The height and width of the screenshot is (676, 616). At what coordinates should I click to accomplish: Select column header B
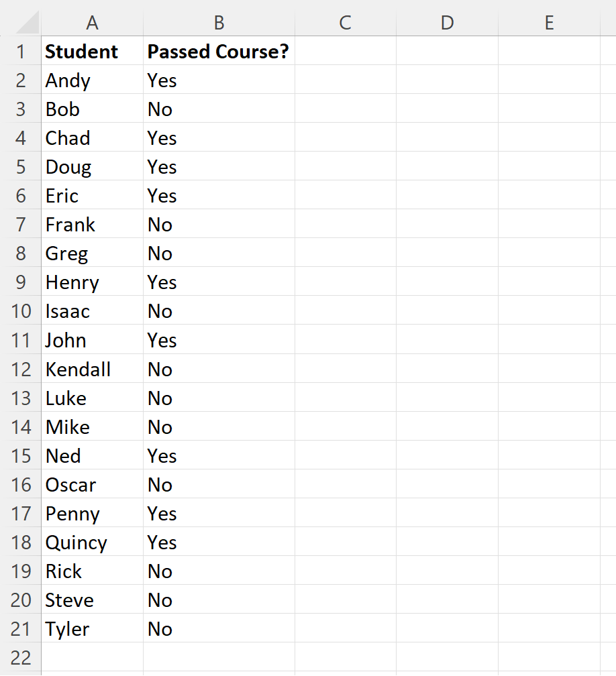pos(219,22)
